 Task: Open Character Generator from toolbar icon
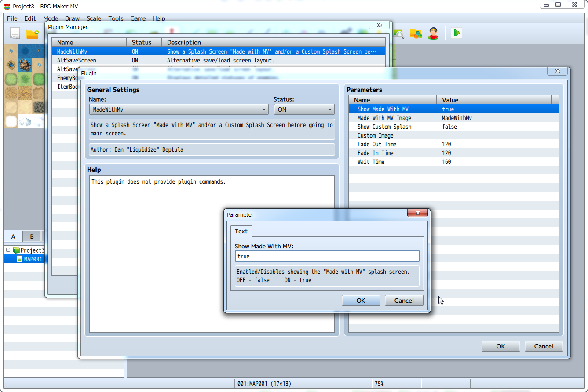(434, 33)
